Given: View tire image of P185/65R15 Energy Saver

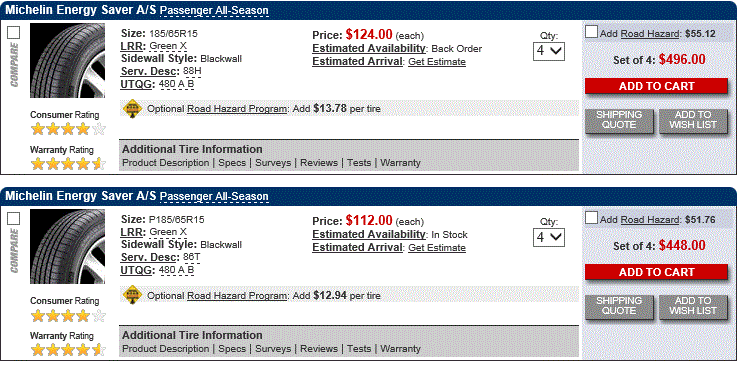Looking at the screenshot, I should point(67,247).
